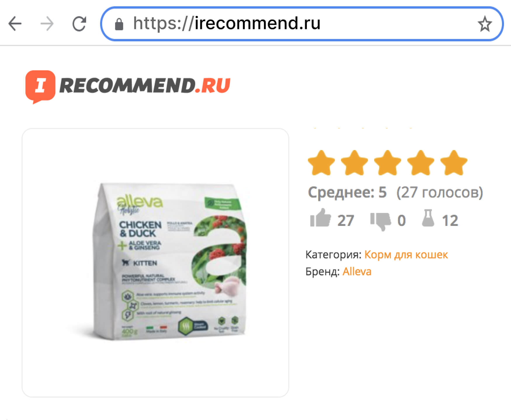Viewport: 511px width, 420px height.
Task: Open the Alleva brand link
Action: tap(357, 271)
